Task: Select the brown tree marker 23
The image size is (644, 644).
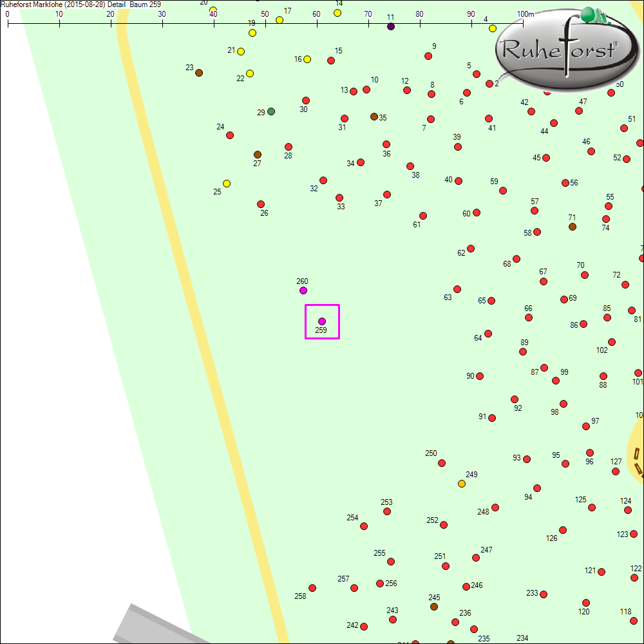Action: tap(199, 73)
